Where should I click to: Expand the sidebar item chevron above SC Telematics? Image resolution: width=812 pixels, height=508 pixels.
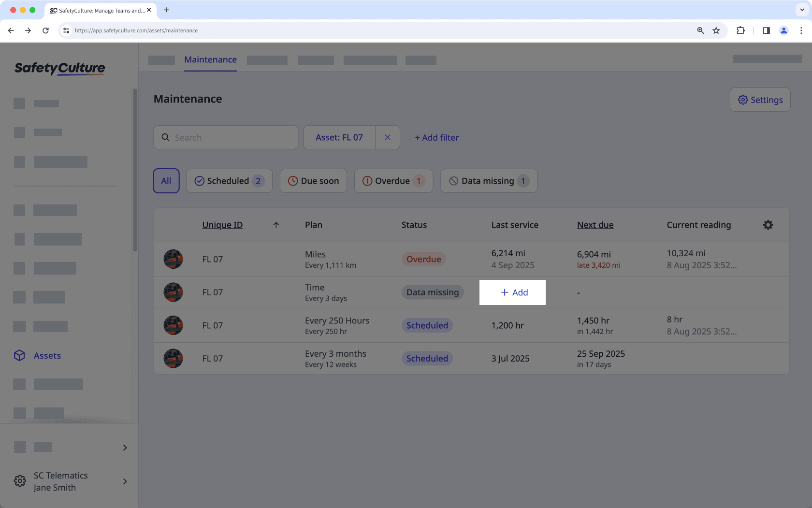tap(125, 447)
